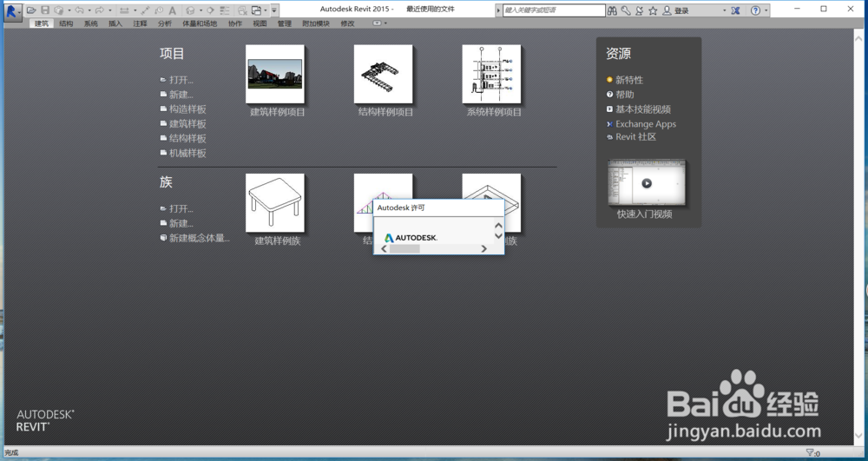Viewport: 868px width, 461px height.
Task: Open the 系统样例项目 thumbnail
Action: coord(491,74)
